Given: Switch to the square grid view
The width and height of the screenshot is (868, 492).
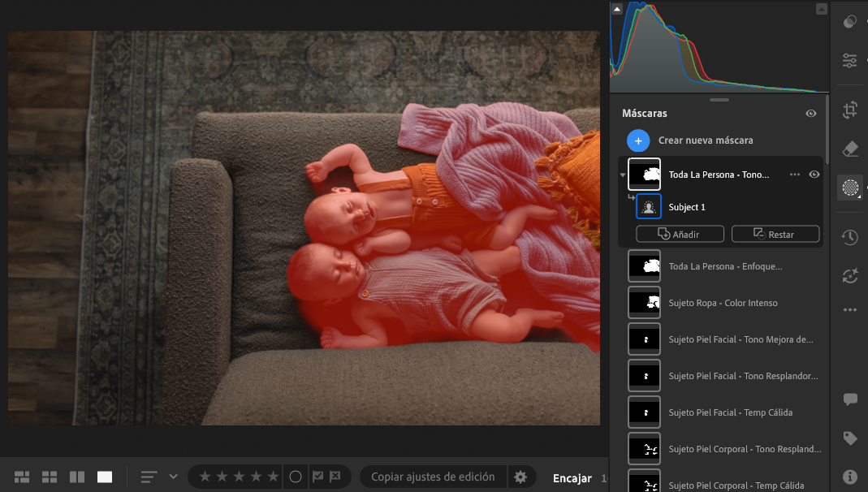Looking at the screenshot, I should [50, 477].
